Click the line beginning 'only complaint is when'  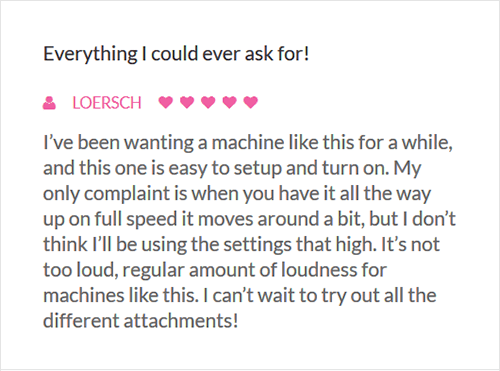tap(237, 194)
